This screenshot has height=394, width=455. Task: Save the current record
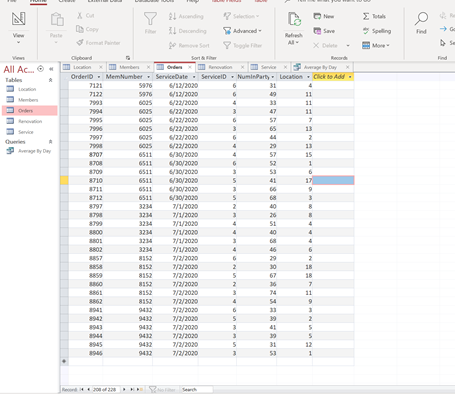[x=324, y=31]
